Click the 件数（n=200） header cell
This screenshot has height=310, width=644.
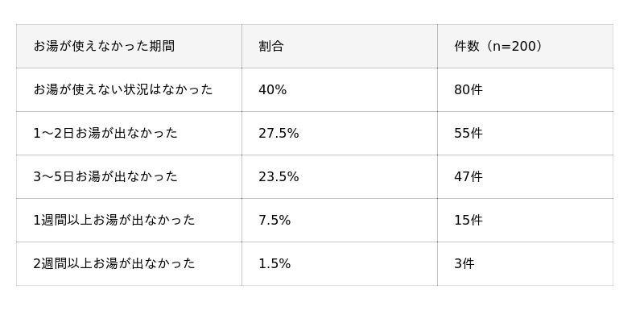point(526,46)
